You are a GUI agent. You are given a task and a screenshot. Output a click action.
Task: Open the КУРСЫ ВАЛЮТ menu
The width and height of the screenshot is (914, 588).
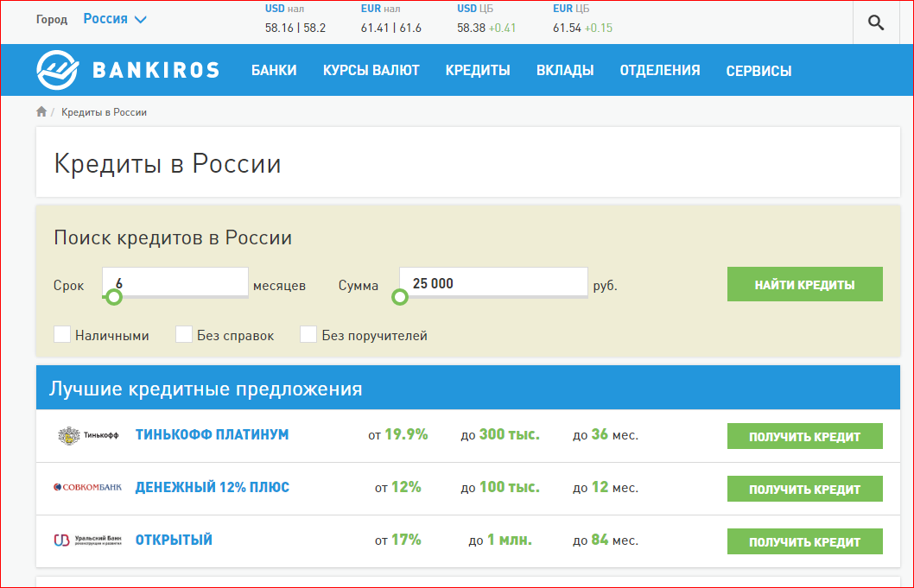pyautogui.click(x=371, y=71)
